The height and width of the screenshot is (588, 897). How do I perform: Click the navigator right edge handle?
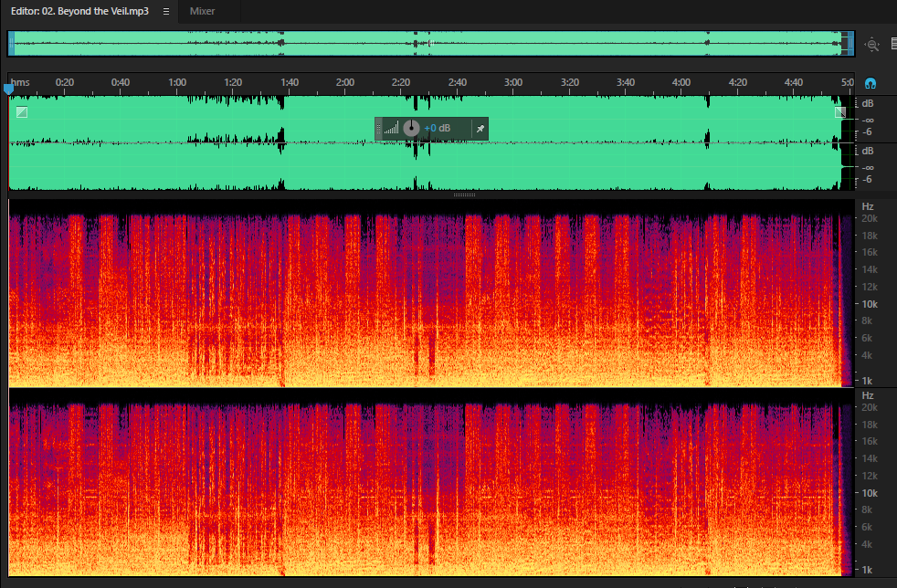[x=850, y=44]
